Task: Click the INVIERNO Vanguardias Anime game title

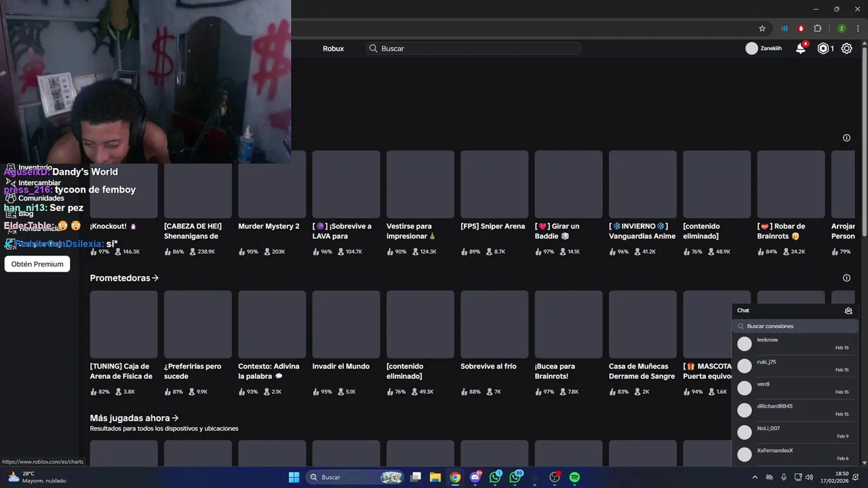Action: (x=642, y=231)
